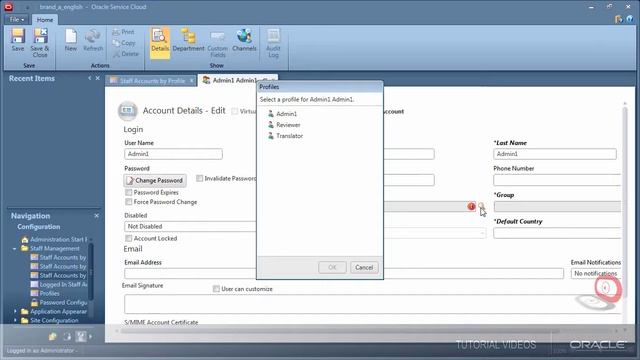Create a New record from ribbon
Image resolution: width=640 pixels, height=360 pixels.
[x=71, y=40]
